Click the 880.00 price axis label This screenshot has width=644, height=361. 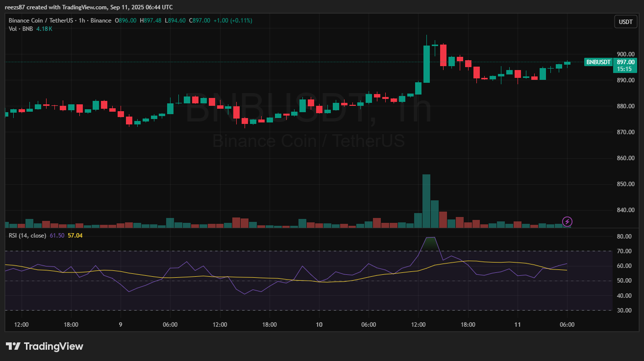(x=625, y=106)
